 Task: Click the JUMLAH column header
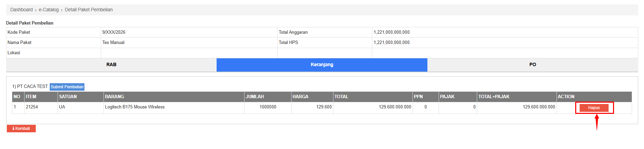click(255, 97)
